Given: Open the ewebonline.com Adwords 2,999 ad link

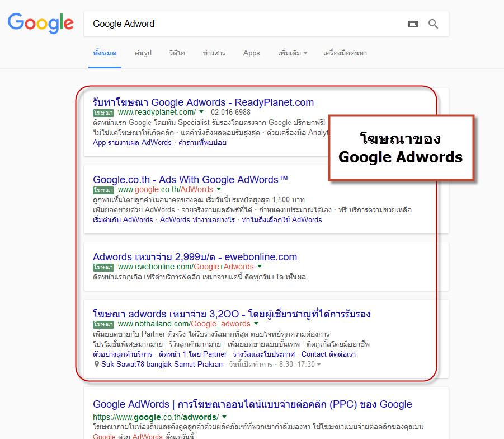Looking at the screenshot, I should (195, 257).
